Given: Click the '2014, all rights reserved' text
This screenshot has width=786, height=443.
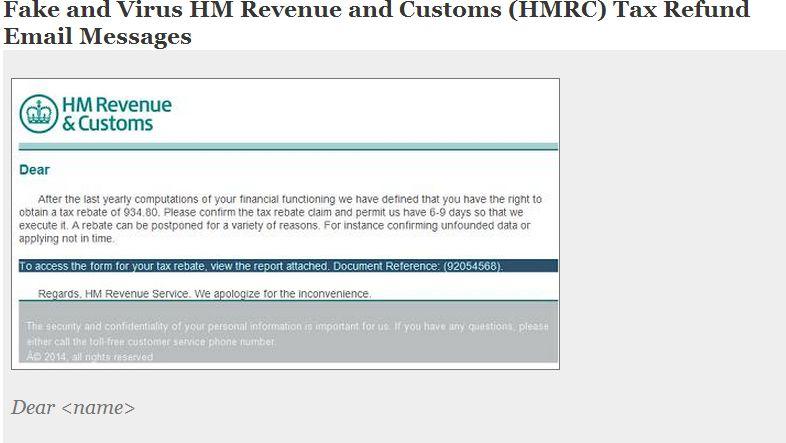Looking at the screenshot, I should click(90, 357).
